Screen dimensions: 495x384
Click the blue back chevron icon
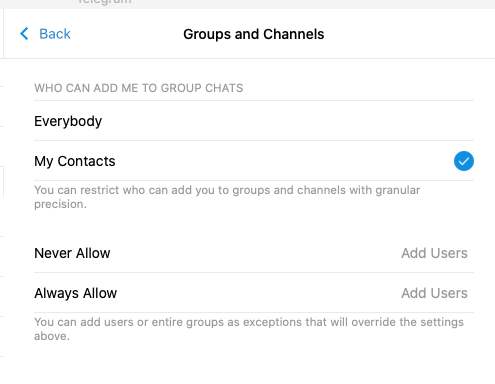tap(24, 34)
